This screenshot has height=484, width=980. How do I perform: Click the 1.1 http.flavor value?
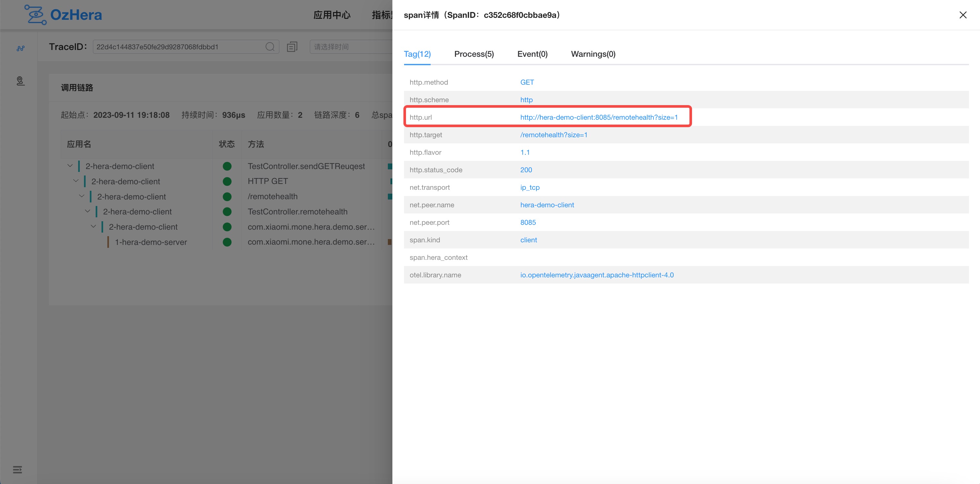[x=525, y=152]
